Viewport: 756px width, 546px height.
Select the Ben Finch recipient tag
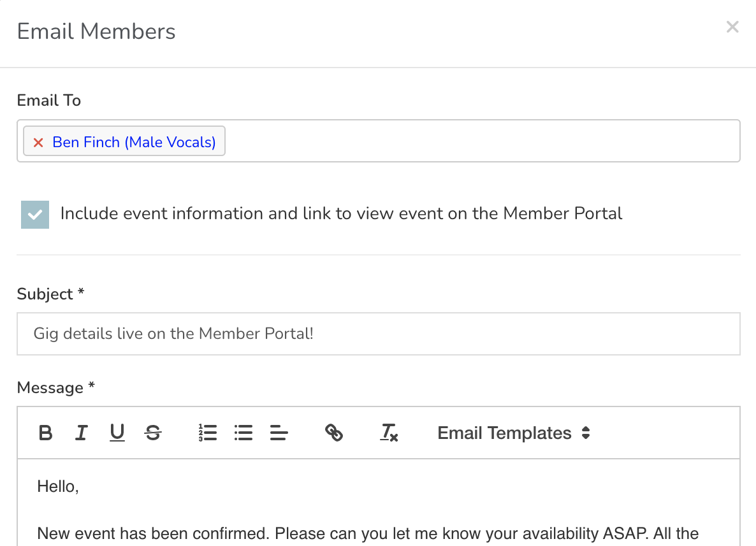(134, 141)
